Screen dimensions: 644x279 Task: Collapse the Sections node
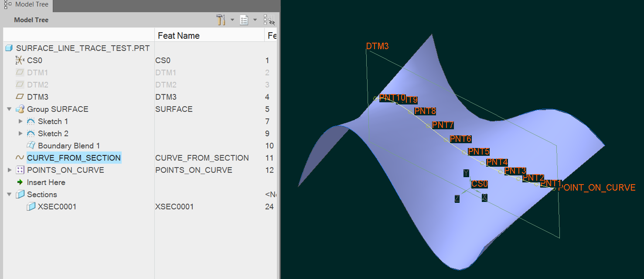coord(9,195)
